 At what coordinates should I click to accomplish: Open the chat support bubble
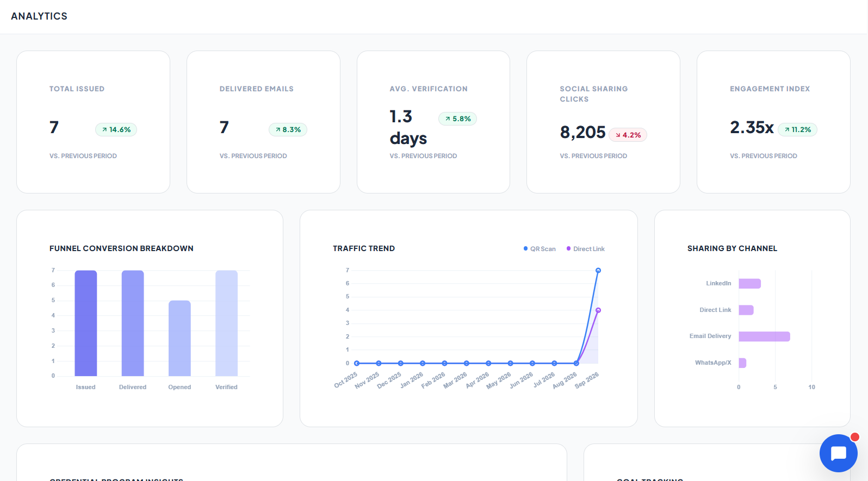click(x=838, y=453)
